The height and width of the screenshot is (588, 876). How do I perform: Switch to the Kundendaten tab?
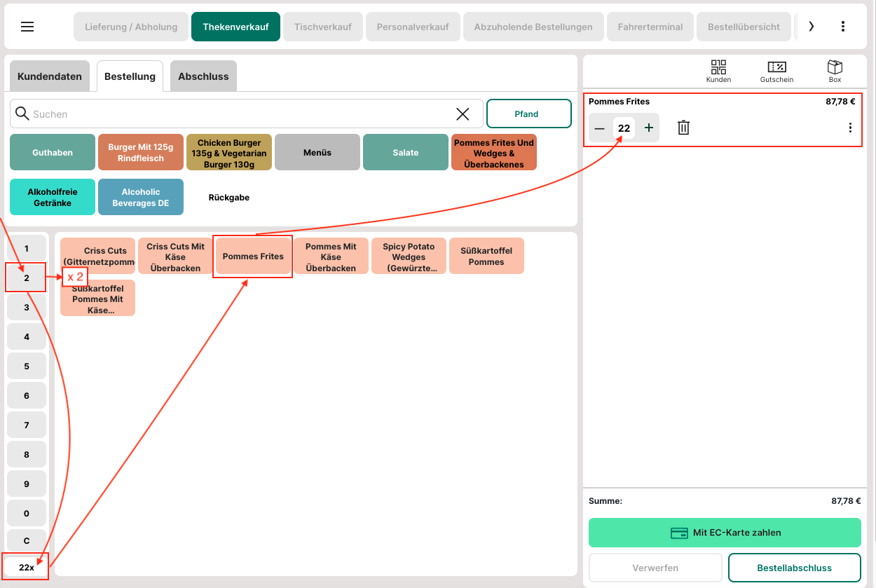point(50,76)
